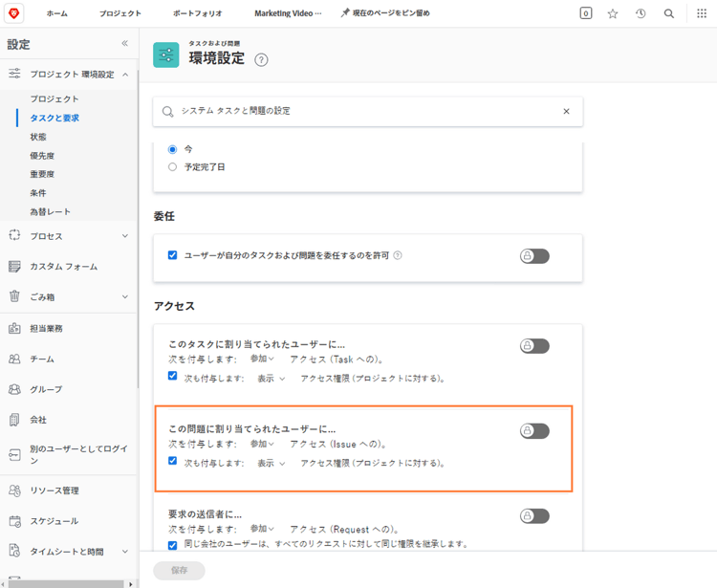Open ポートフォリオ in top navigation
The height and width of the screenshot is (588, 717).
[x=198, y=13]
